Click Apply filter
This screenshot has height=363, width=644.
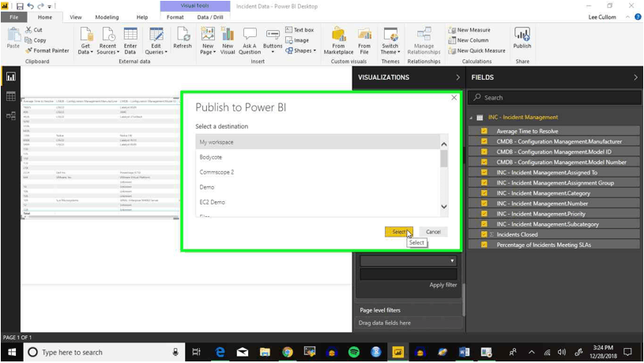click(x=443, y=285)
